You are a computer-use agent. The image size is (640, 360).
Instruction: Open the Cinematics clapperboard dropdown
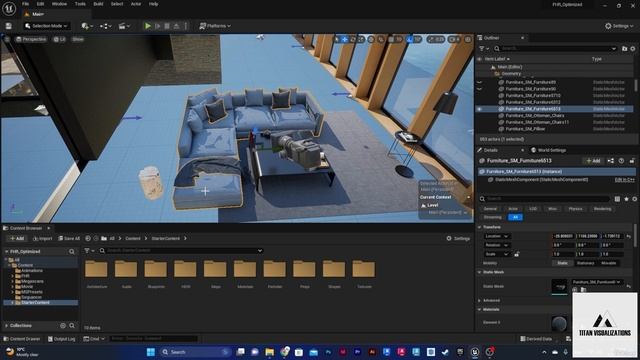tap(124, 26)
